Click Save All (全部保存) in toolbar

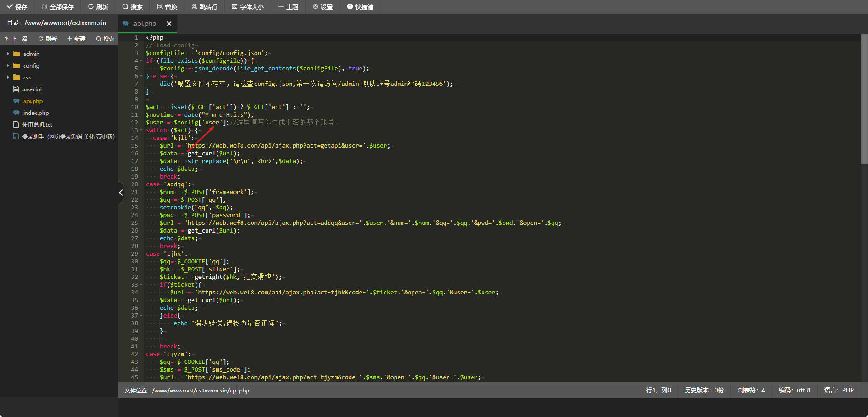(x=57, y=7)
